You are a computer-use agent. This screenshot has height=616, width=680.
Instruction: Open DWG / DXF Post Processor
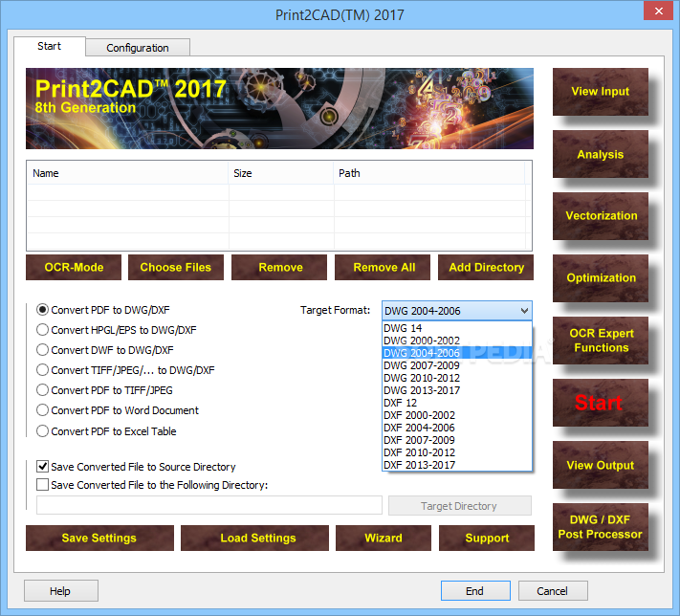pos(601,527)
